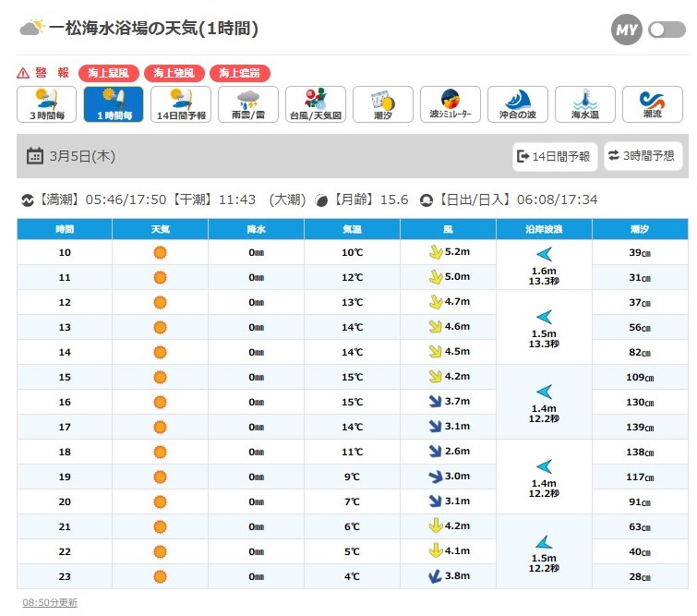Open the 沖合の波 offshore waves icon

517,104
